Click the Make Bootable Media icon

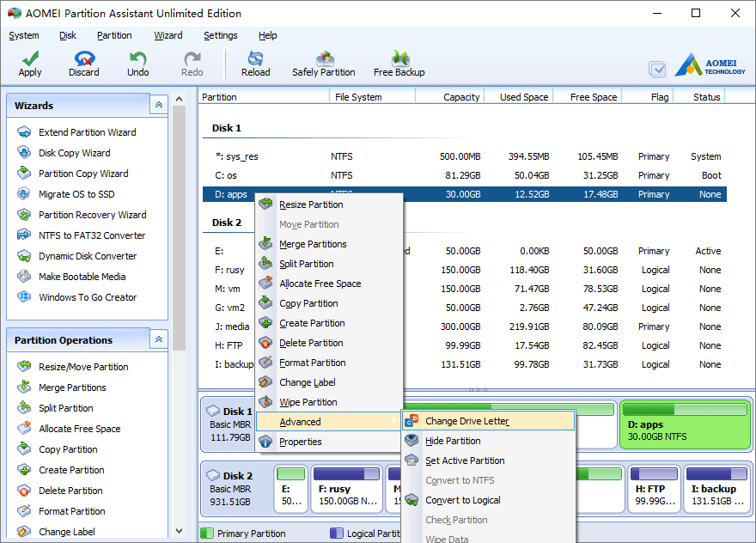24,277
